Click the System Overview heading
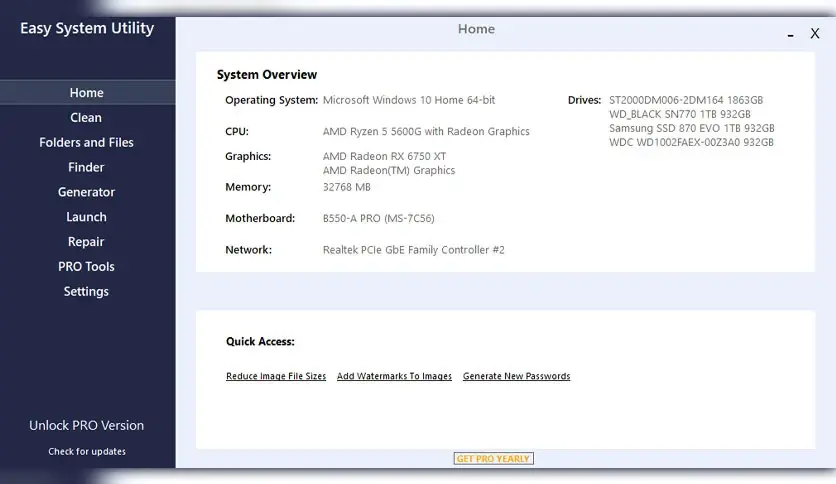The width and height of the screenshot is (836, 484). pyautogui.click(x=267, y=75)
